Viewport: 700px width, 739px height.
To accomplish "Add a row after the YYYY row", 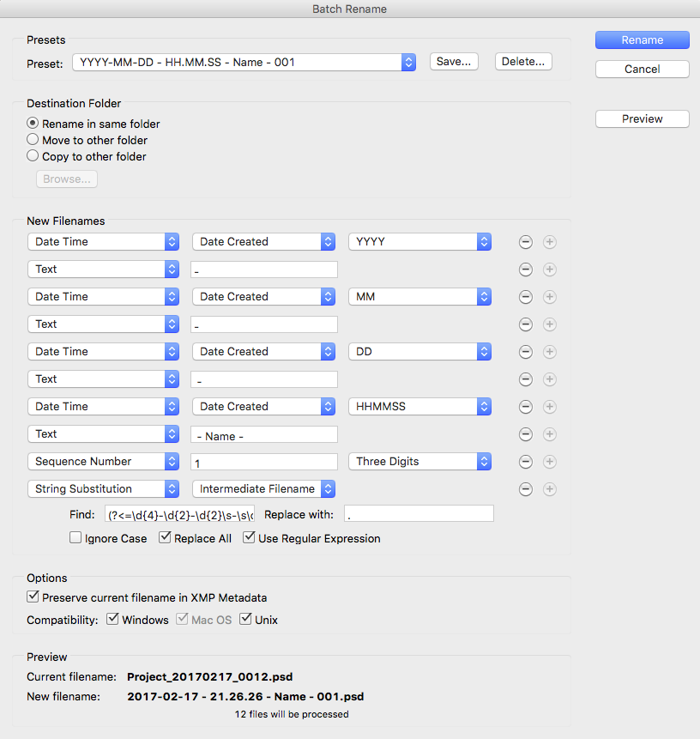I will [x=550, y=242].
